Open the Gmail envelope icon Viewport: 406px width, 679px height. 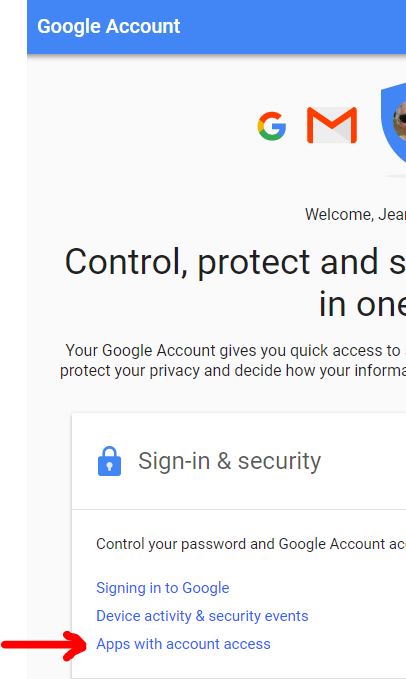[x=332, y=125]
